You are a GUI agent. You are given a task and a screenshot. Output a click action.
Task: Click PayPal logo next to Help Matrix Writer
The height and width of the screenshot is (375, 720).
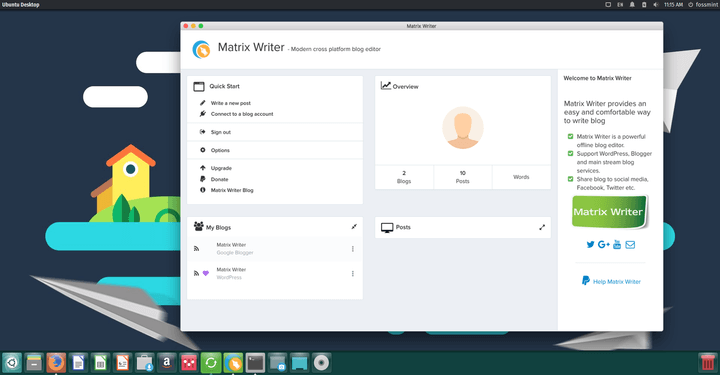(586, 280)
